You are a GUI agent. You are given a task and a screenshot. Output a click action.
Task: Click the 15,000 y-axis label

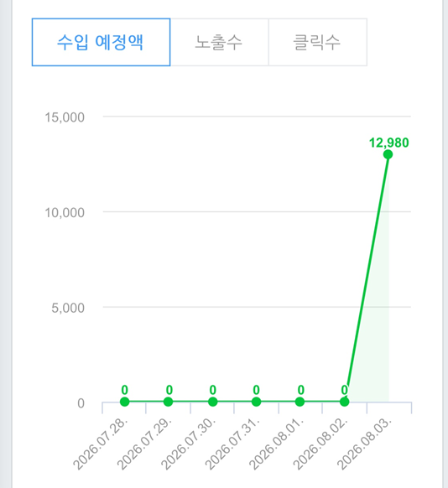(x=65, y=117)
